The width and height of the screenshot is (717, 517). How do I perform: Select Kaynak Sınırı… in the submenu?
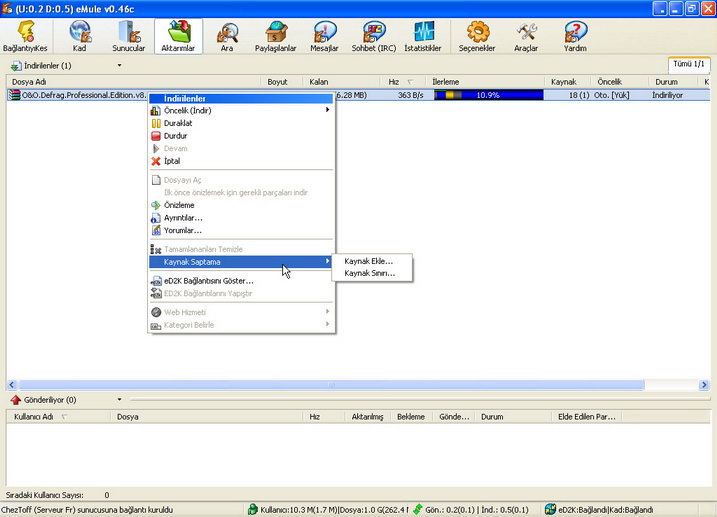point(372,273)
